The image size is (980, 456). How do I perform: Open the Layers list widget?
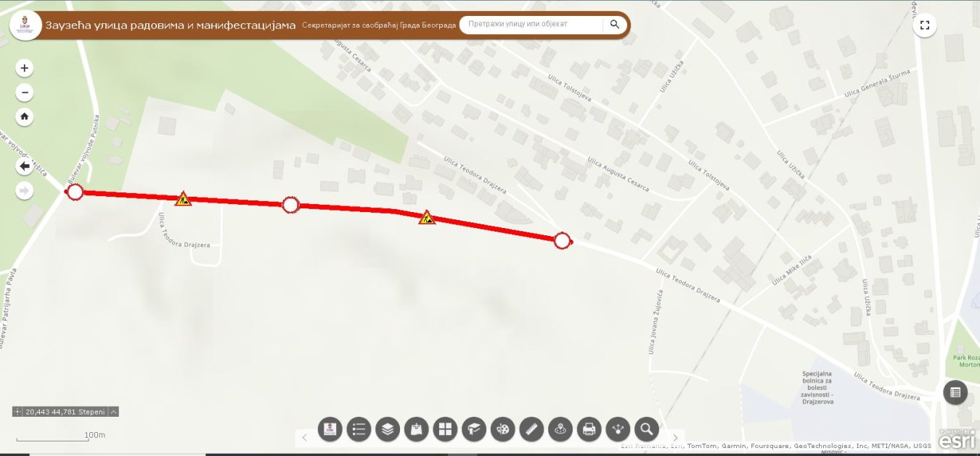pos(388,429)
